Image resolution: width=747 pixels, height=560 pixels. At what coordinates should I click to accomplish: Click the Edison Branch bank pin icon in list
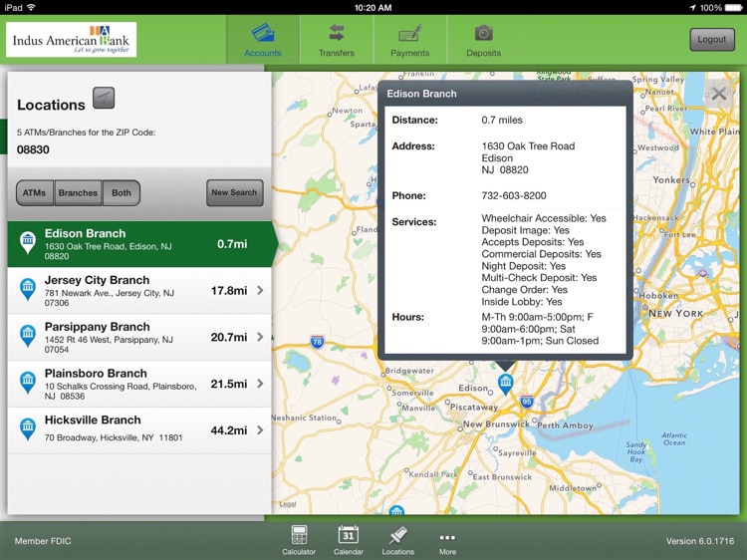[28, 242]
